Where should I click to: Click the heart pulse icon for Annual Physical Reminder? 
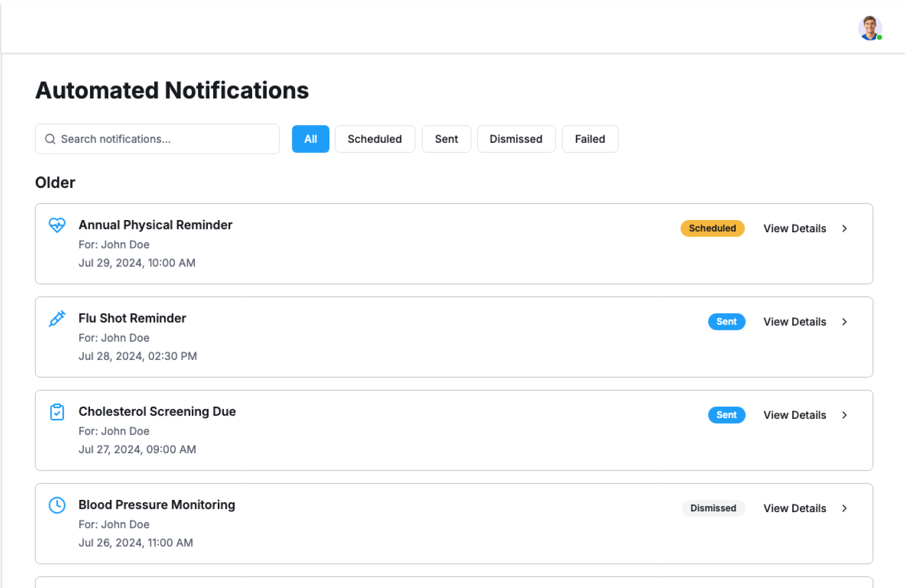(x=57, y=225)
